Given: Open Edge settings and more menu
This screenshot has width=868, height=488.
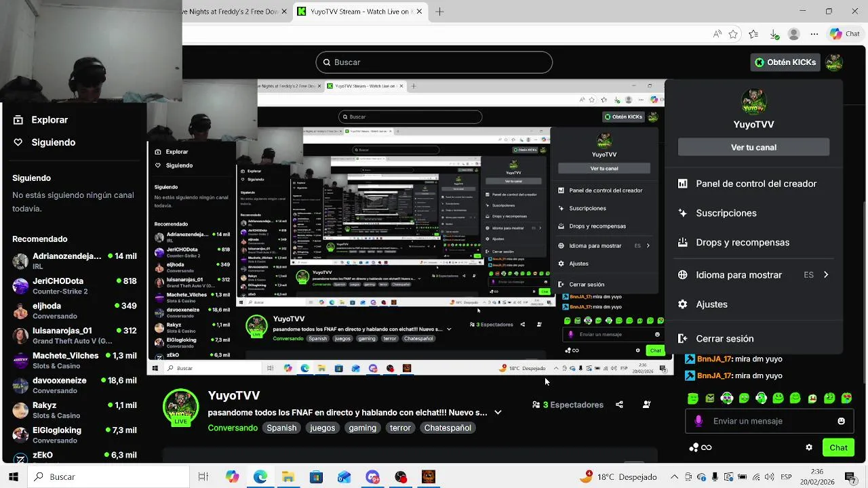Looking at the screenshot, I should 814,34.
